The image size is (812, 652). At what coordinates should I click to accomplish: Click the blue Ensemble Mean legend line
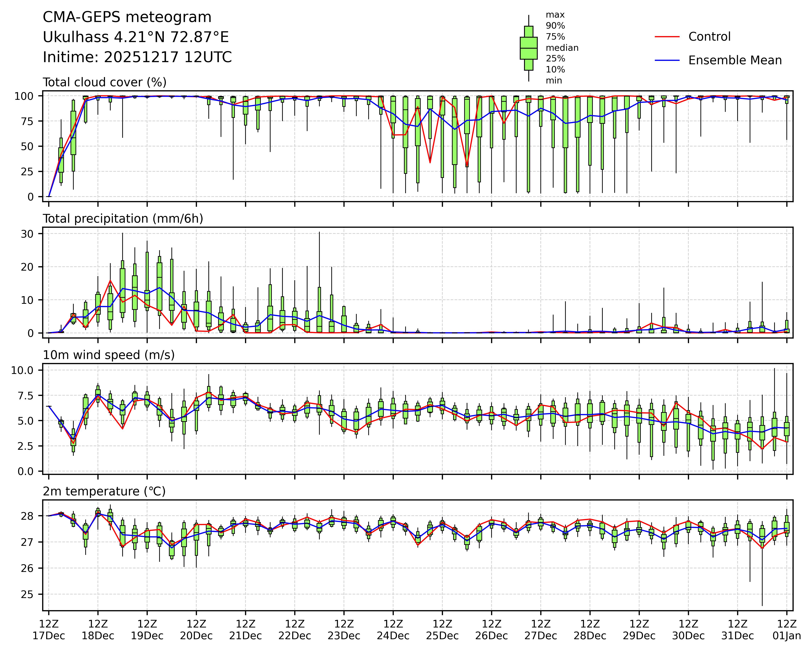tap(667, 60)
